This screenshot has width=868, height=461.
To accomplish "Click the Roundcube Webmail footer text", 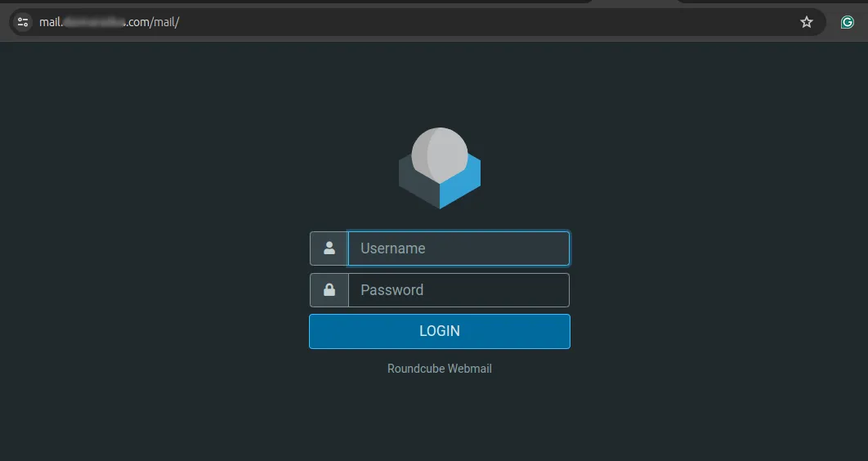I will (440, 369).
